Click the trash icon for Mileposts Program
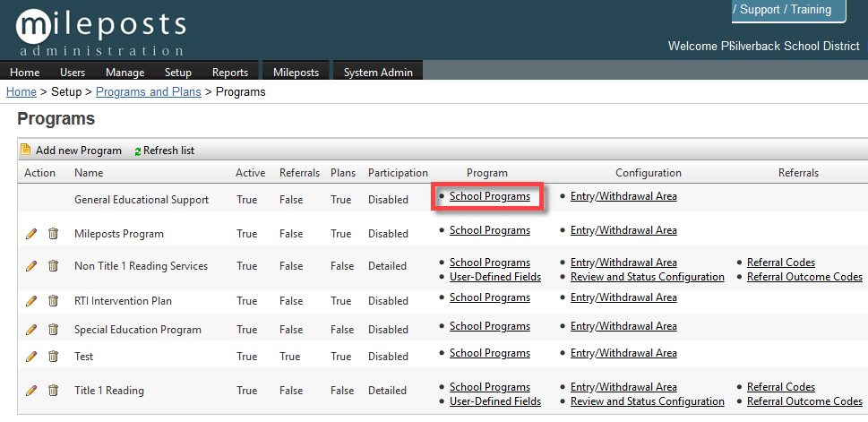This screenshot has width=868, height=422. (53, 234)
